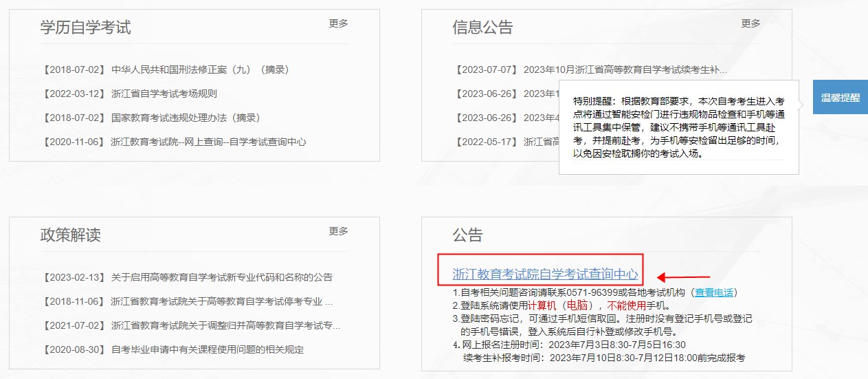Screen dimensions: 868x379
Task: Open 关于启用高等教育自学考试新专业代码 notice
Action: 221,277
